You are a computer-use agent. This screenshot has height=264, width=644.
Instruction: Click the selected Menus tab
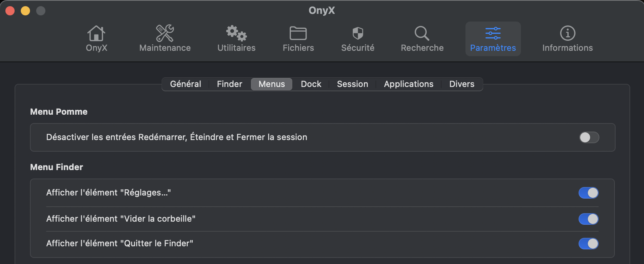pyautogui.click(x=272, y=84)
